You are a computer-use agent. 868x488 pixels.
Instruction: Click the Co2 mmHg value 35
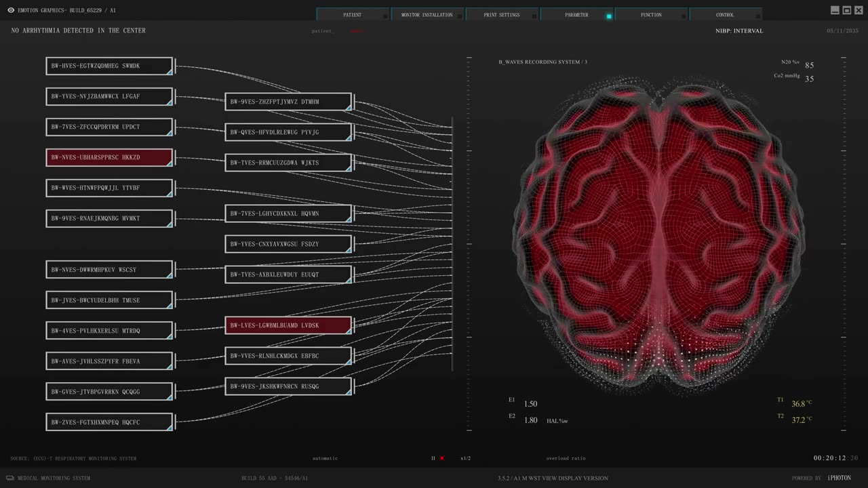(x=809, y=79)
